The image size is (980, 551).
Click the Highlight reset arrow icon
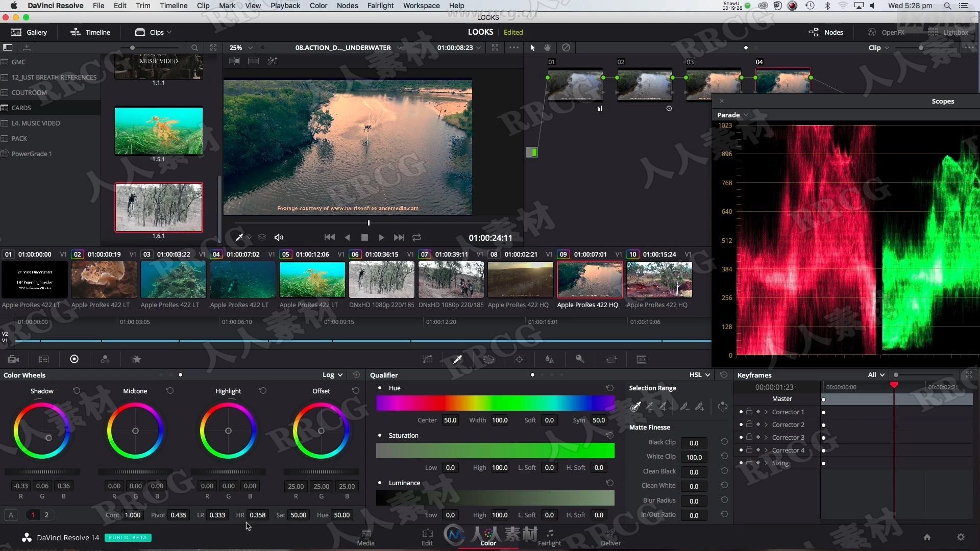262,390
